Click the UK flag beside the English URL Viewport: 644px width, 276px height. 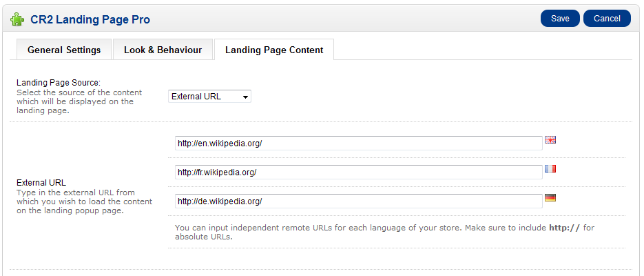click(550, 140)
